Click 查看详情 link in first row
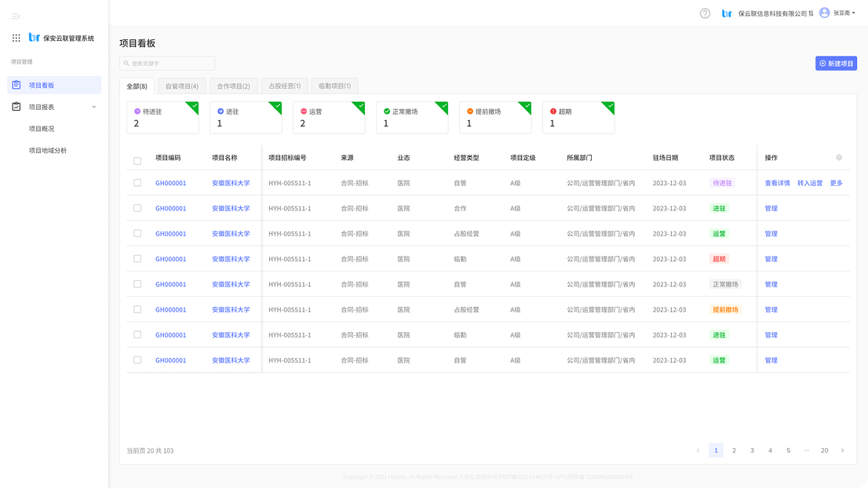Screen dimensions: 868x489 click(x=777, y=183)
